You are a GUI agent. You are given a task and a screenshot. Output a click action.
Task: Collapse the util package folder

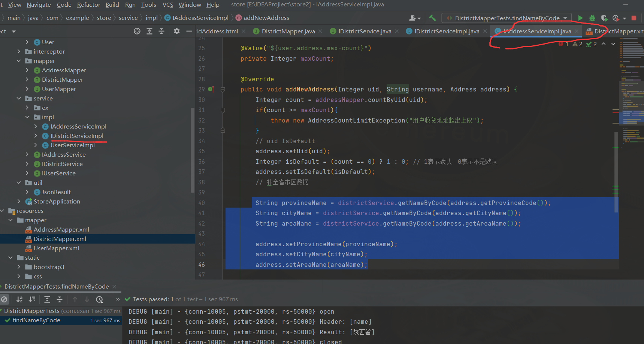[19, 182]
